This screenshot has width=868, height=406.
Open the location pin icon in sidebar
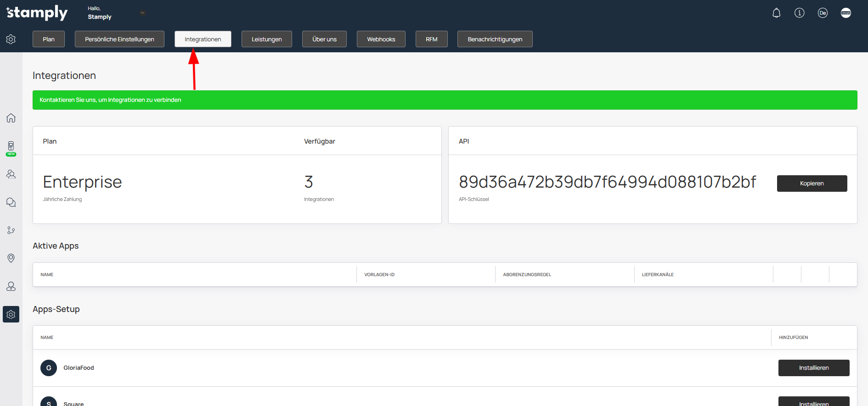[11, 258]
